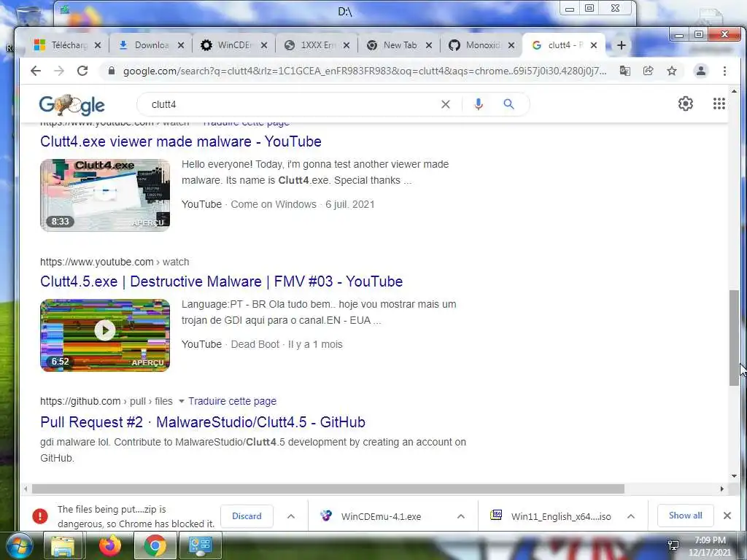Close the clutt4 search tab
The image size is (747, 560).
tap(594, 45)
